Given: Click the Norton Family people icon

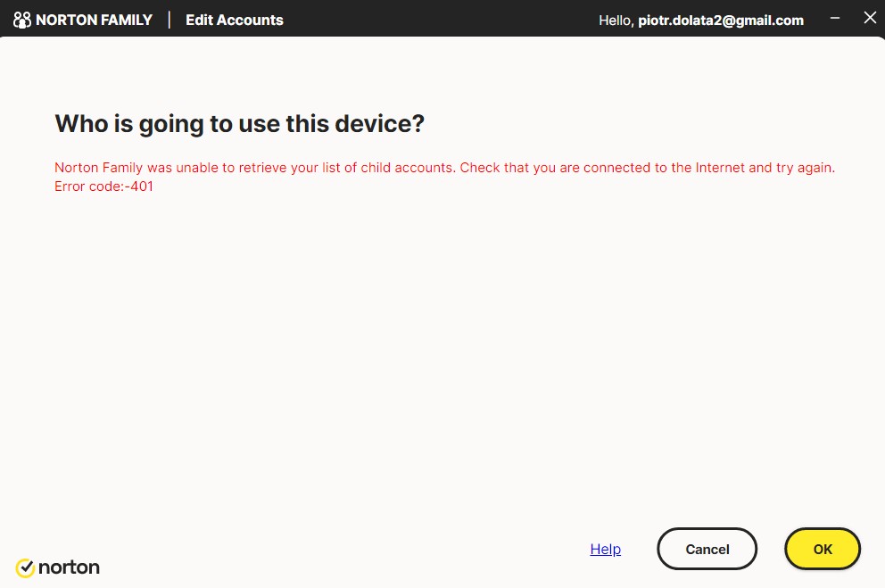Looking at the screenshot, I should pyautogui.click(x=22, y=20).
